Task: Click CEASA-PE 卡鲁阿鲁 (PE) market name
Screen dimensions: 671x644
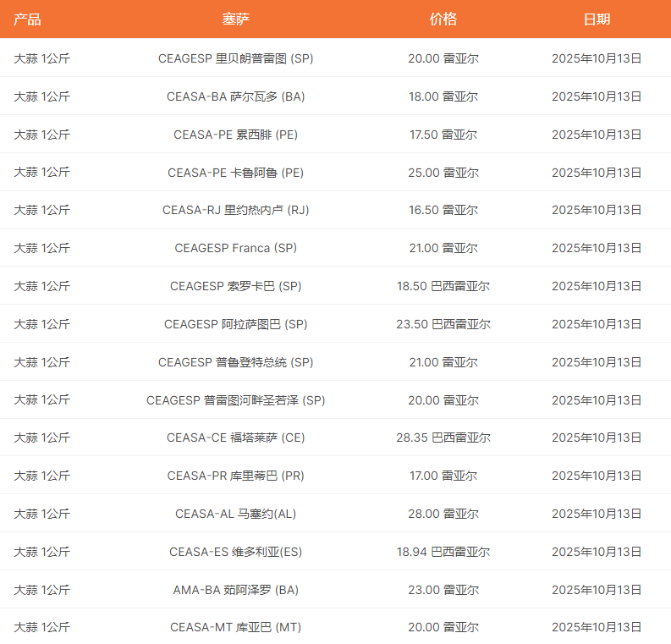Action: [x=235, y=173]
